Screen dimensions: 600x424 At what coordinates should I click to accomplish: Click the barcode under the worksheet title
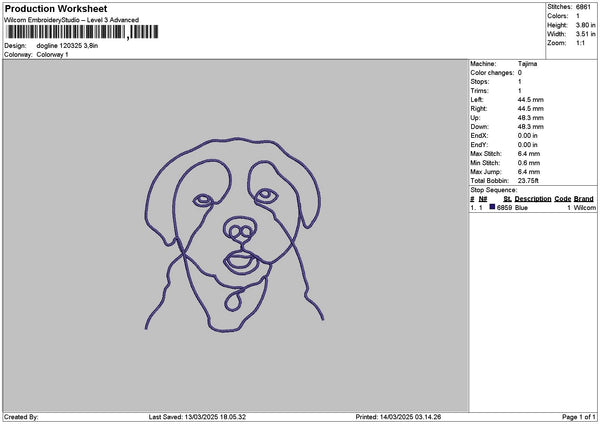[x=82, y=32]
